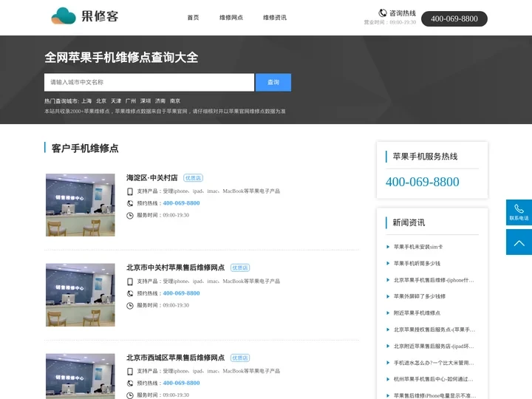Screen dimensions: 532x399
Task: Click device icon in 北京市中关村 listing
Action: coord(130,282)
